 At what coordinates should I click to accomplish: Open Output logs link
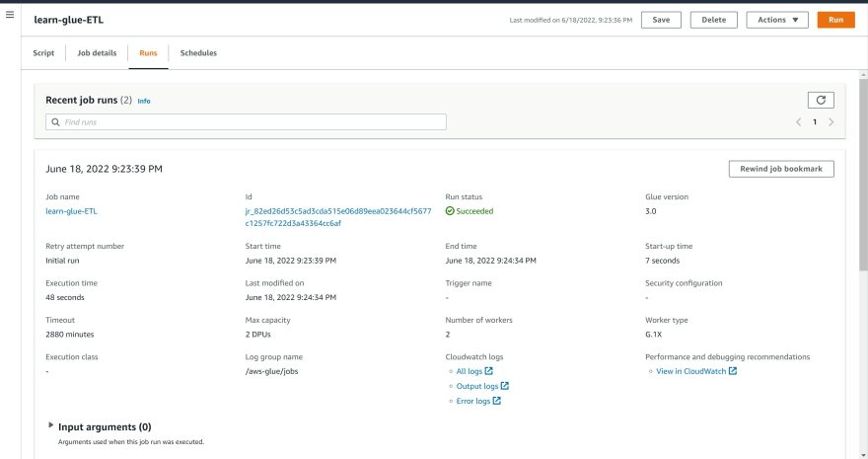coord(477,387)
